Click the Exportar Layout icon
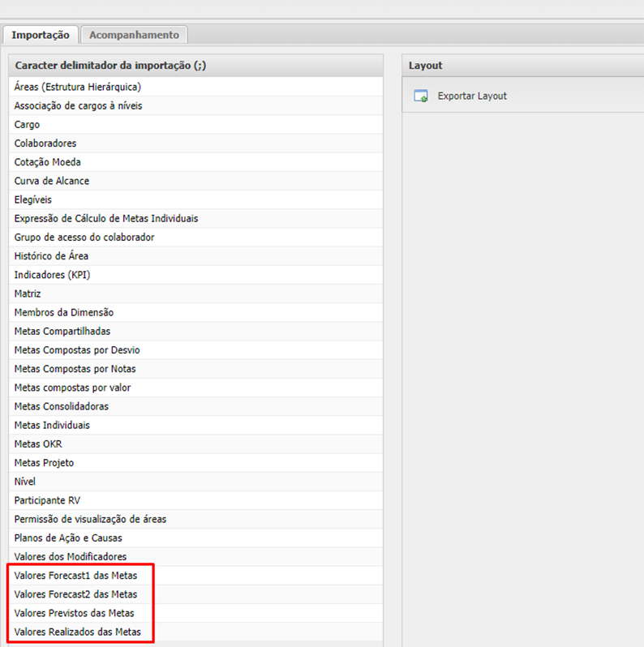The image size is (644, 647). (421, 96)
